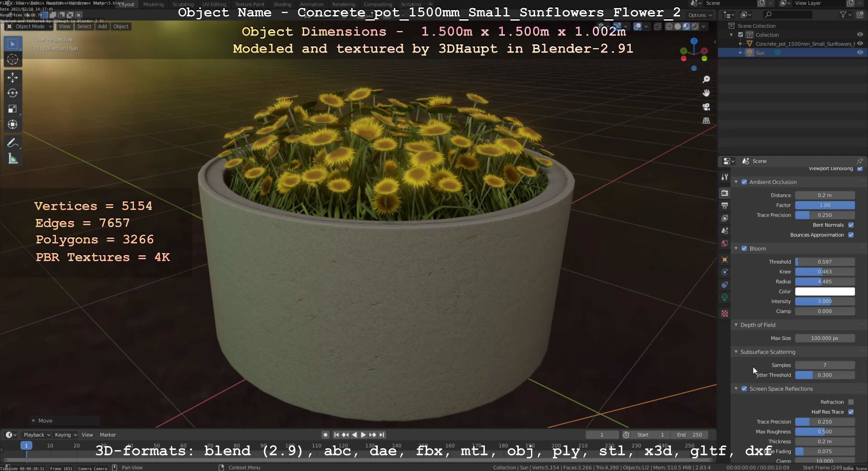Toggle the Bloom checkbox
The height and width of the screenshot is (471, 868).
click(x=744, y=248)
